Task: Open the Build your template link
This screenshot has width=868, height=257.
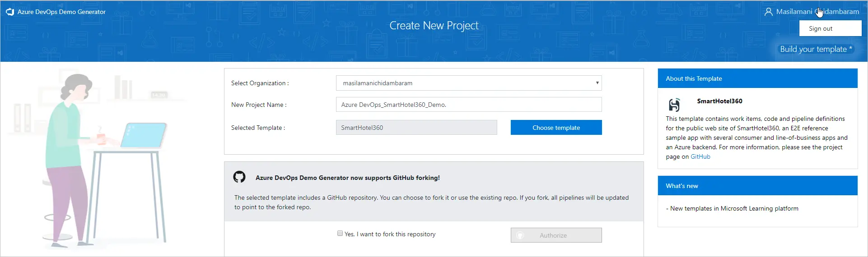Action: tap(815, 49)
